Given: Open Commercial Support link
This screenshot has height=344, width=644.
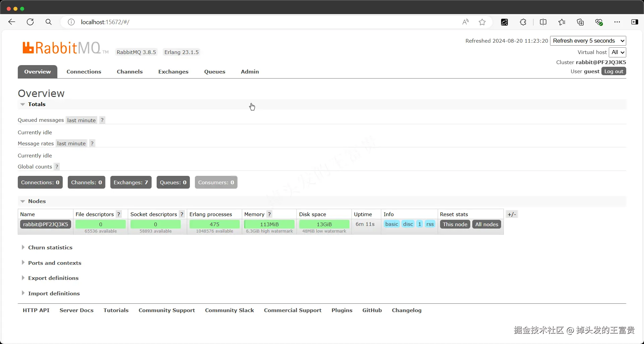Looking at the screenshot, I should click(x=293, y=310).
